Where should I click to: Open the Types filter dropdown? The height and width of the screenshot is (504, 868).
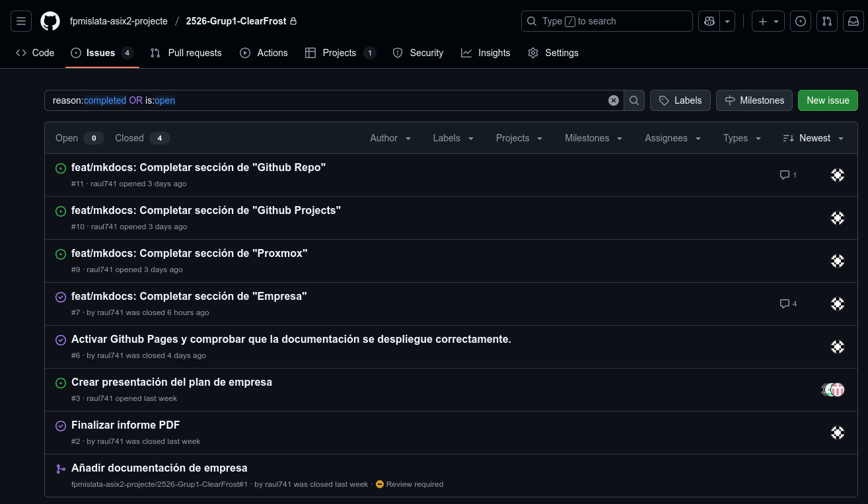(741, 138)
